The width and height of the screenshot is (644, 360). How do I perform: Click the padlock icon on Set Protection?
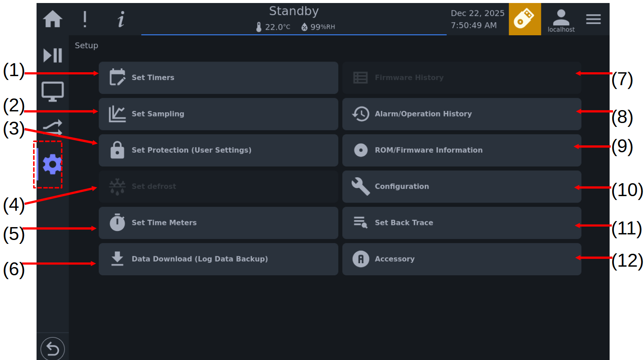(117, 150)
